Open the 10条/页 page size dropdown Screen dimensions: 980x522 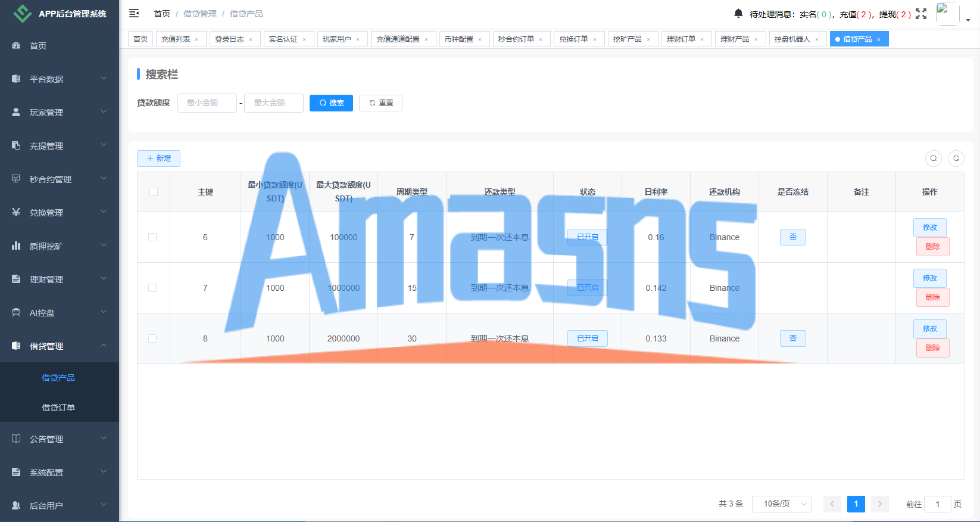coord(782,504)
